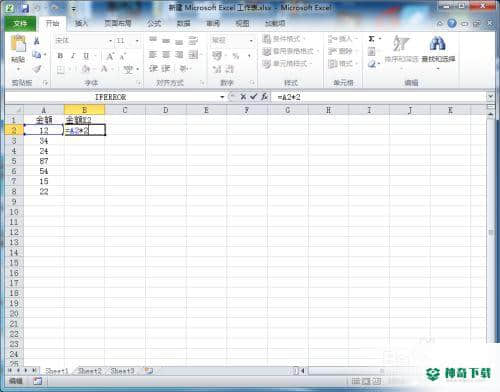
Task: Confirm formula with the checkmark icon
Action: [x=254, y=97]
